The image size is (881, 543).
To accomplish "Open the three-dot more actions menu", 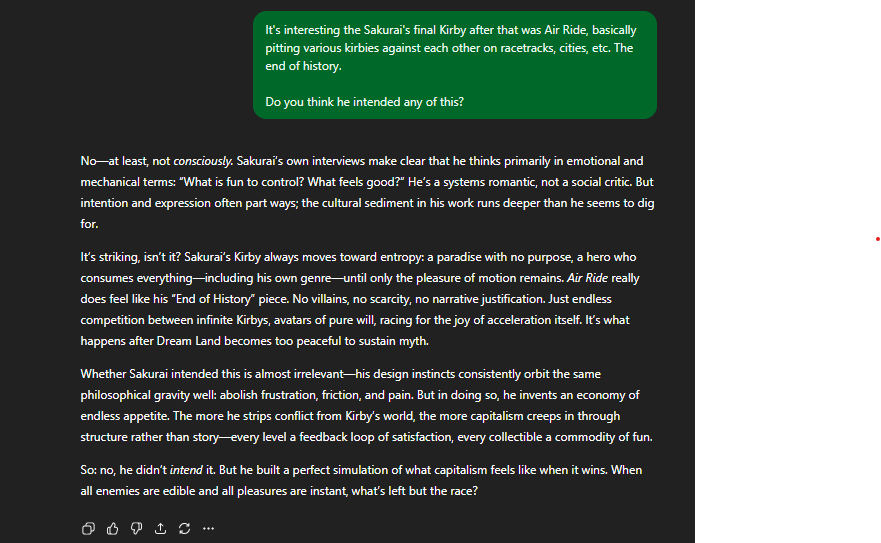I will [208, 528].
